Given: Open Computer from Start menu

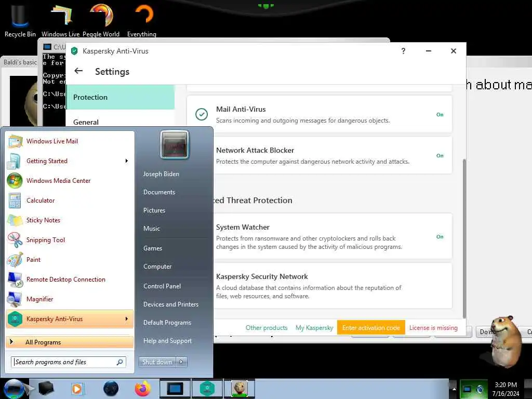Looking at the screenshot, I should pos(157,267).
